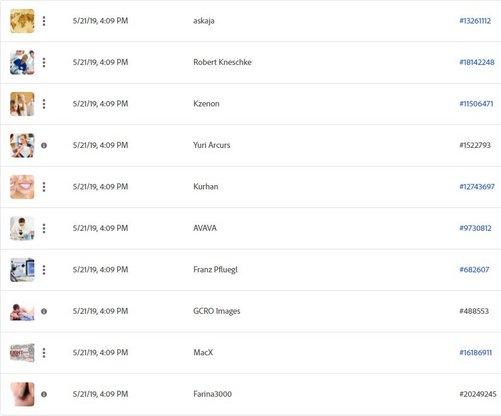Open more options for Franz Pfluegl row
501x416 pixels.
point(44,270)
